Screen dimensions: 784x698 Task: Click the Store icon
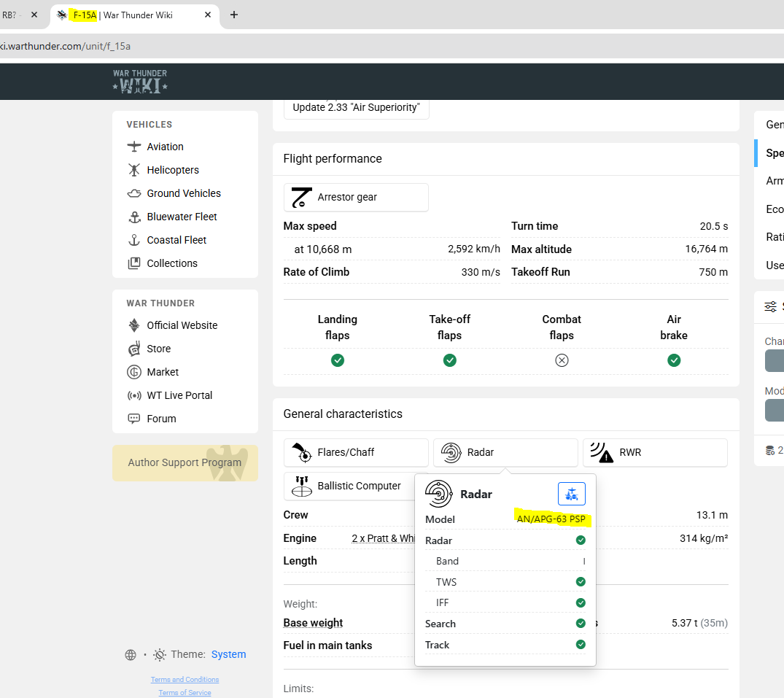pos(134,349)
